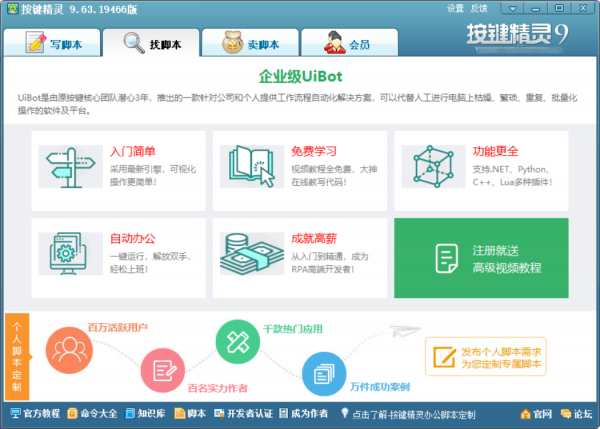Click the application icon in the title bar
The height and width of the screenshot is (429, 600).
click(12, 9)
